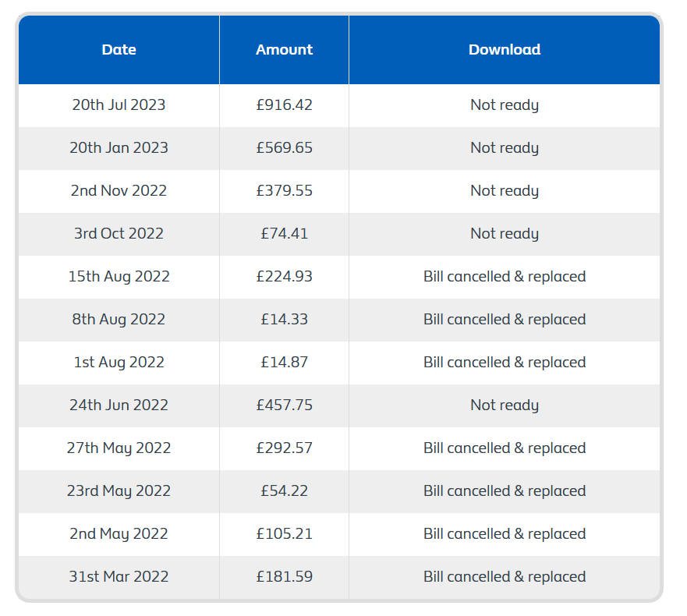The width and height of the screenshot is (687, 616).
Task: Click the £916.42 amount
Action: (284, 105)
